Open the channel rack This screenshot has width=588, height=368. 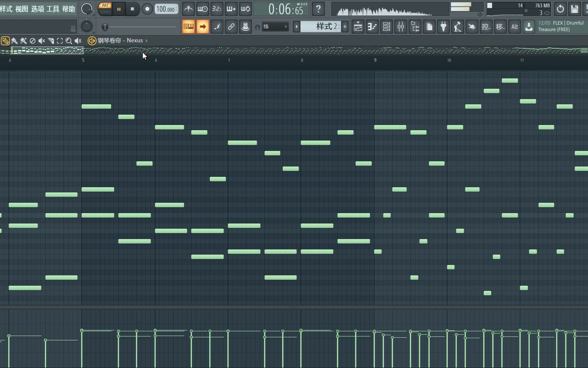click(x=387, y=27)
